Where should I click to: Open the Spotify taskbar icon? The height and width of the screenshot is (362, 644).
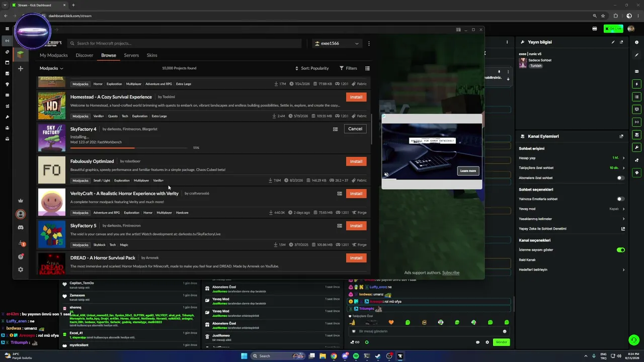[356, 356]
